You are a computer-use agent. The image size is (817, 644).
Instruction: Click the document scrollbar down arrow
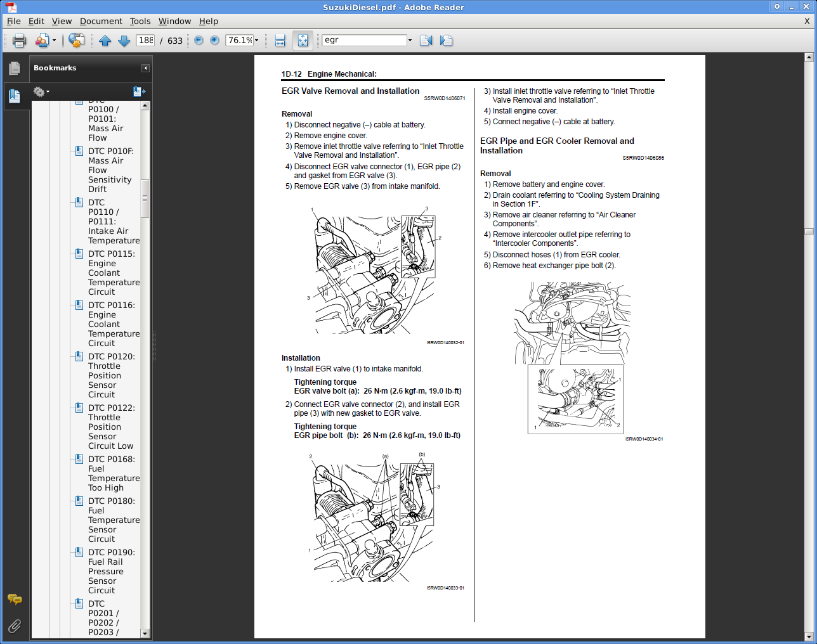[x=809, y=636]
